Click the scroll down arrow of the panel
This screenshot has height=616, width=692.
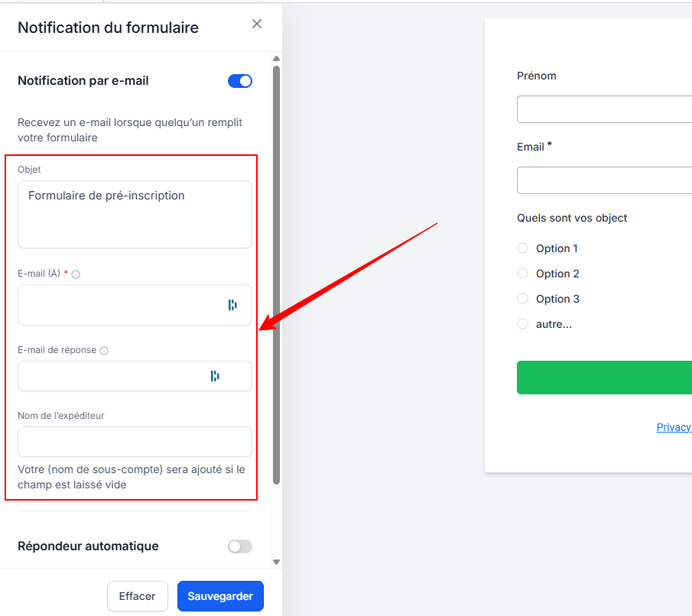pos(276,563)
